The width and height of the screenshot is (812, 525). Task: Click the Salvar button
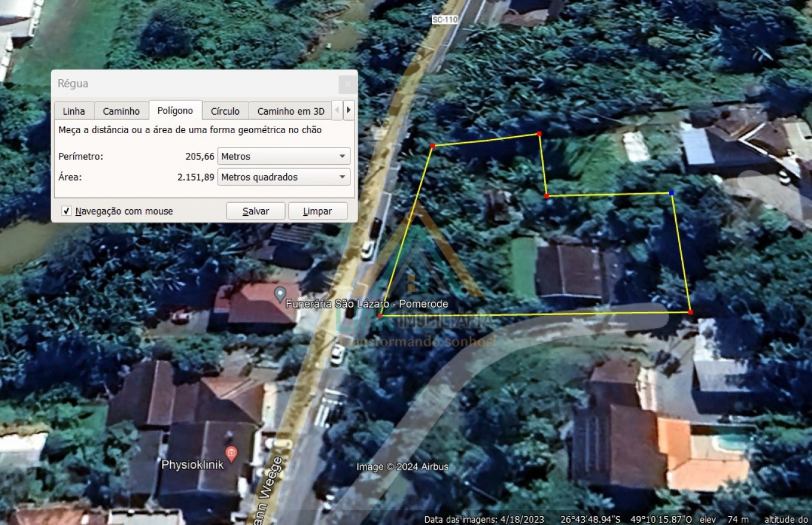tap(256, 211)
